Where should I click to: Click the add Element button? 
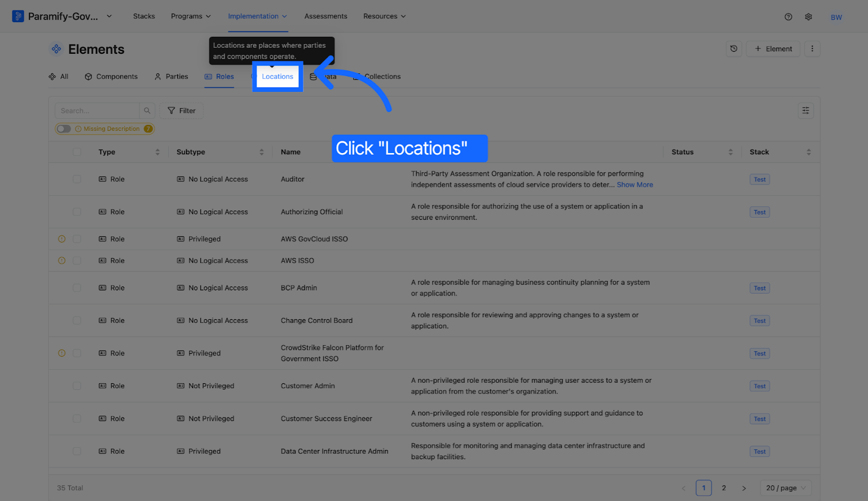(773, 49)
